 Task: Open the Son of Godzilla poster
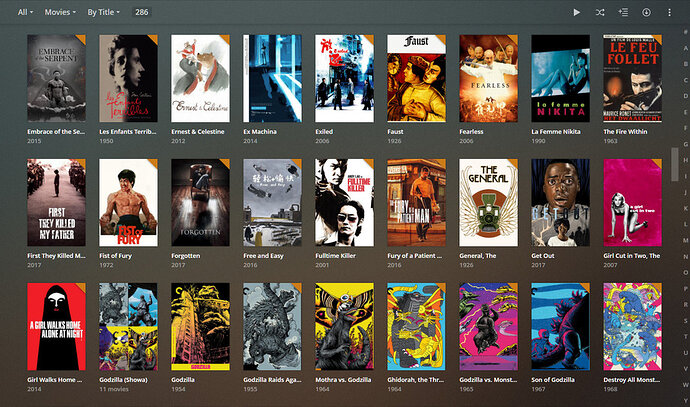(560, 326)
